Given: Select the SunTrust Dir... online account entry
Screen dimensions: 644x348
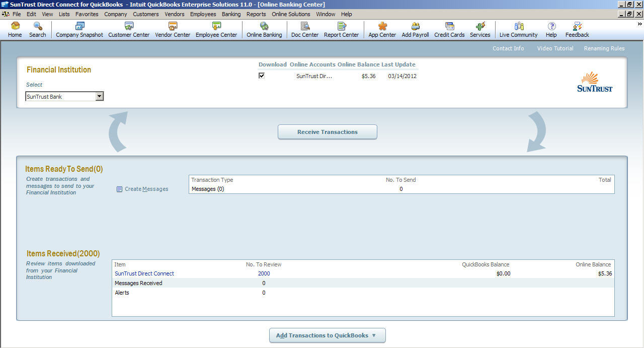Looking at the screenshot, I should 314,76.
